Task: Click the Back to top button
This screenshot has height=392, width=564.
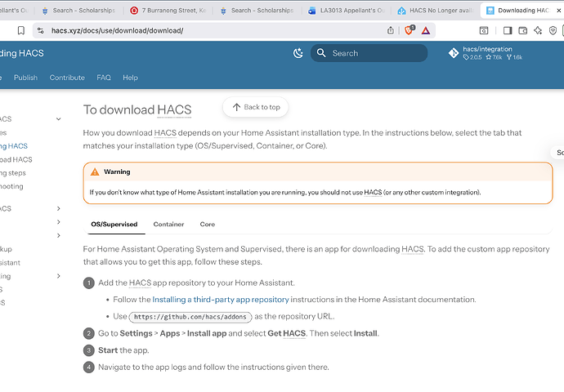Action: pyautogui.click(x=255, y=107)
